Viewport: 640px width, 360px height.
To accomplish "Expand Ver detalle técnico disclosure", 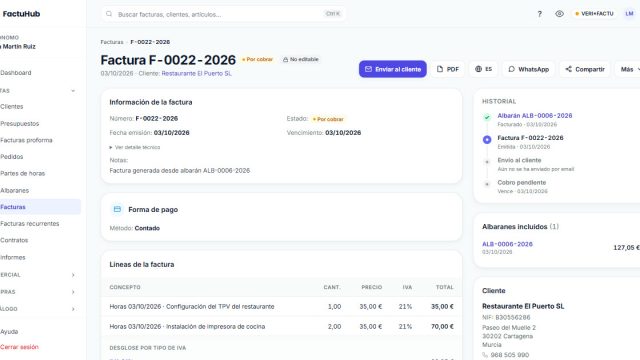I will (x=135, y=147).
